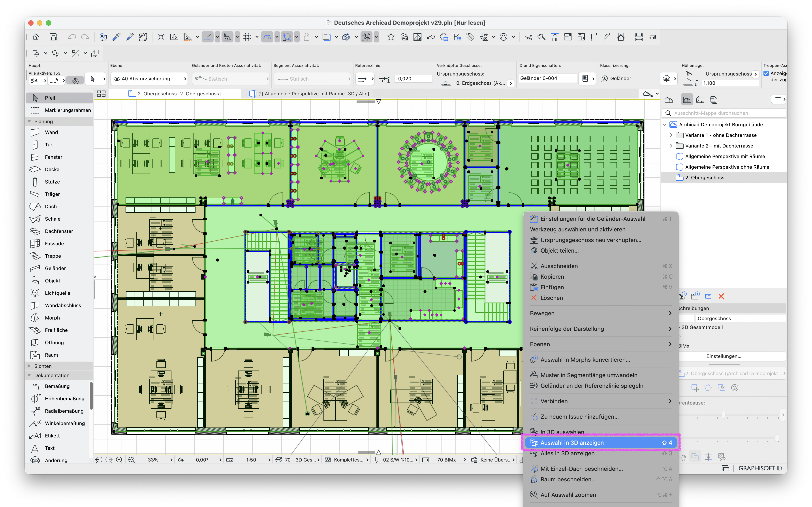Screen dimensions: 812x507
Task: Click the save disk icon
Action: click(53, 37)
